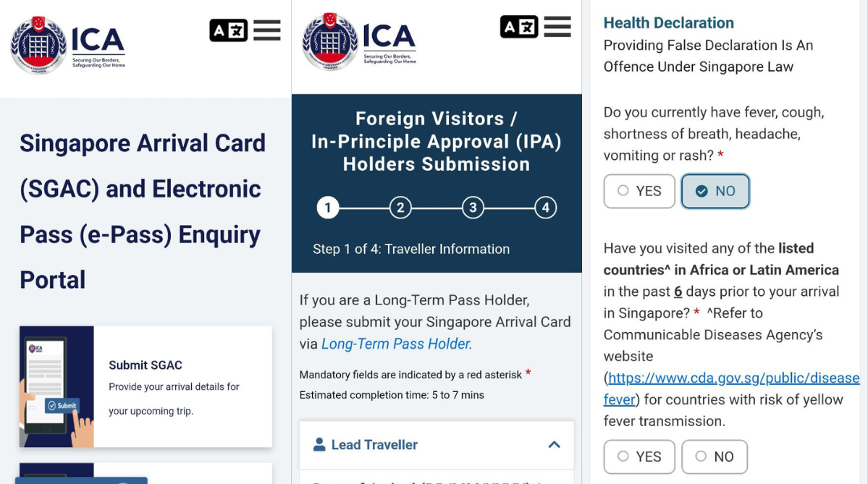The width and height of the screenshot is (868, 484).
Task: Select NO for visiting listed countries
Action: pyautogui.click(x=715, y=457)
